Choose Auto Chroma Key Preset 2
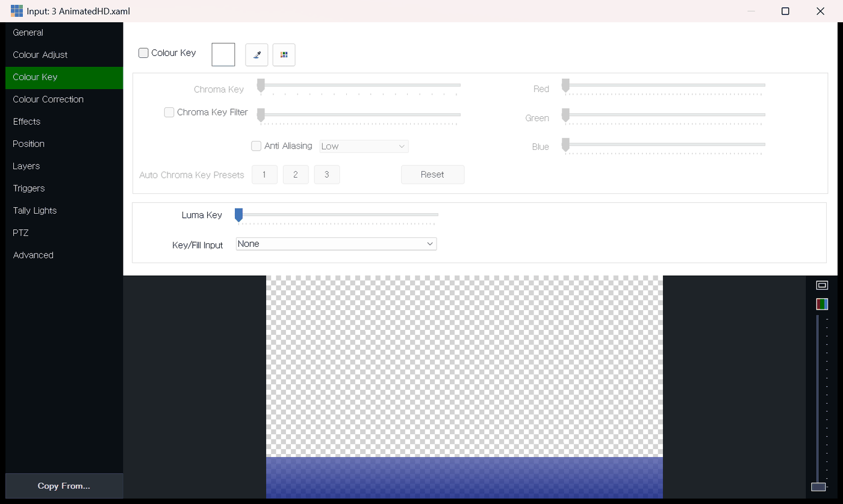Image resolution: width=843 pixels, height=504 pixels. pos(296,175)
